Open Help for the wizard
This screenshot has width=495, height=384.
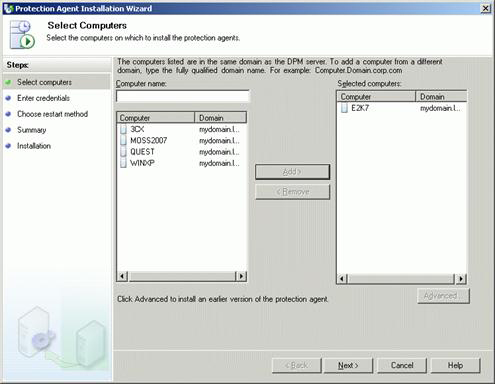tap(455, 365)
